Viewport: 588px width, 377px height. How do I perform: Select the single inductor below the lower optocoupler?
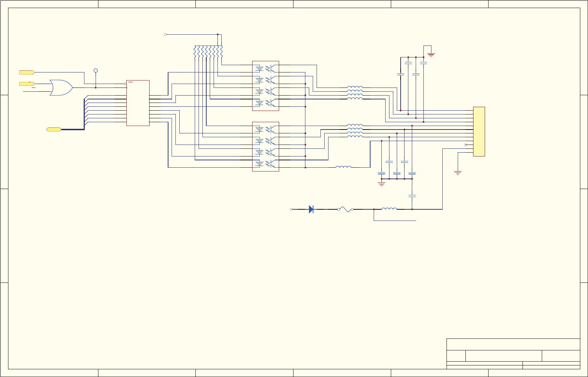pyautogui.click(x=343, y=167)
